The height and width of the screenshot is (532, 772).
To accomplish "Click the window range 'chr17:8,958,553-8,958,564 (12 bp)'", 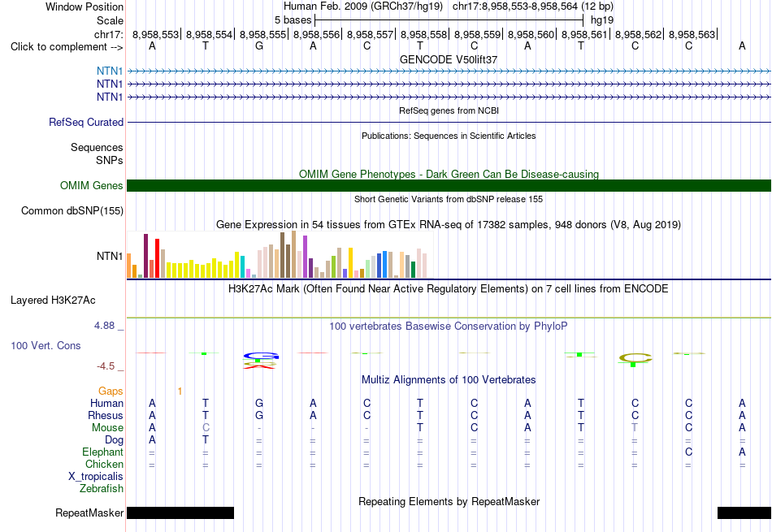I will (533, 6).
